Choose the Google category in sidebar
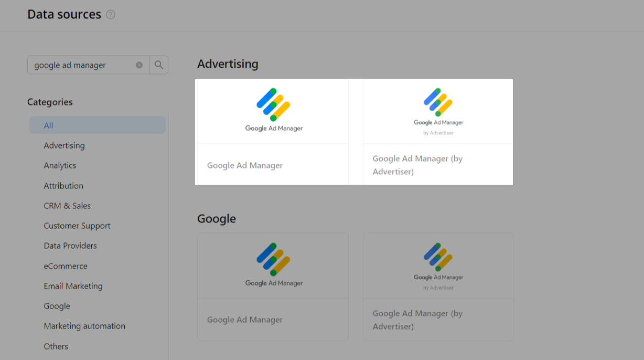 [x=57, y=306]
